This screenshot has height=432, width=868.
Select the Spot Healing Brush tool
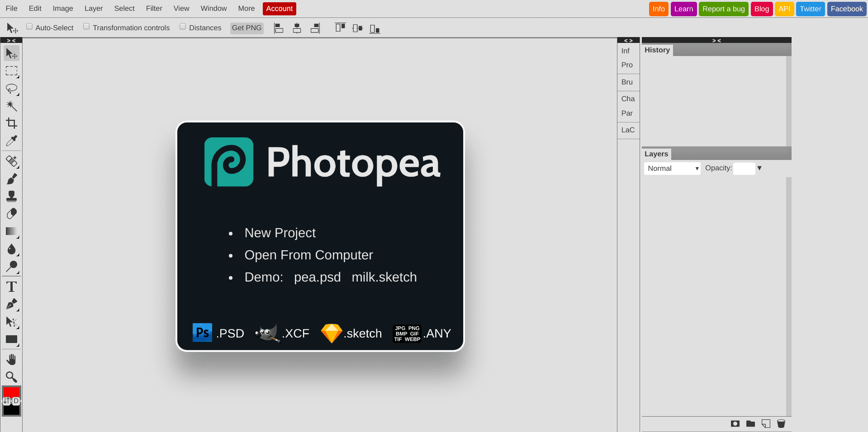coord(11,161)
